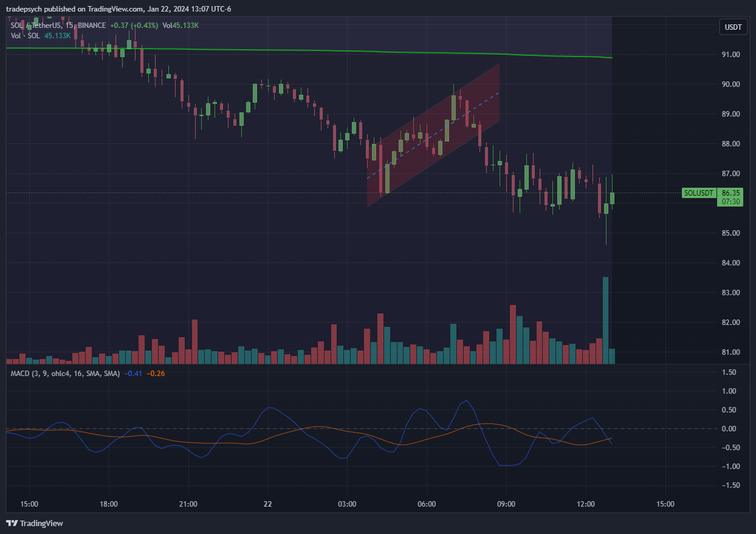
Task: Click the 83.00 price axis label
Action: 730,293
